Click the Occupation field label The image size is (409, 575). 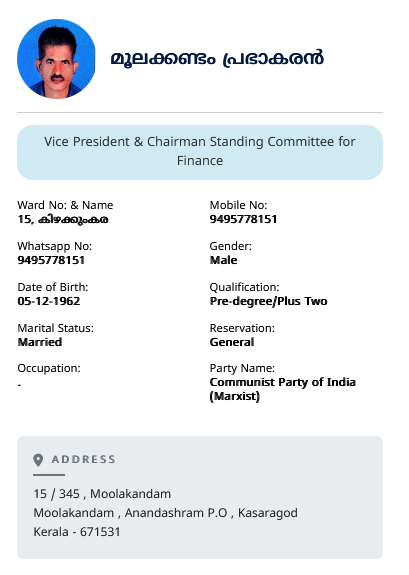pos(49,368)
